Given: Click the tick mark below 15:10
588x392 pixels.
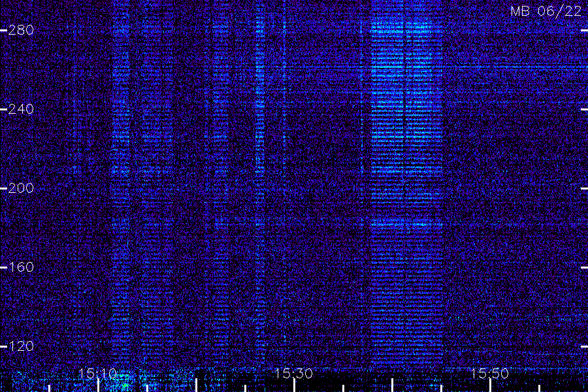Looking at the screenshot, I should 98,385.
